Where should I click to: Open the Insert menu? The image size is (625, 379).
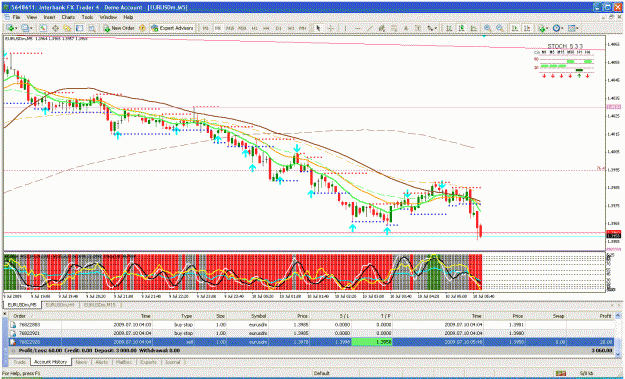coord(49,18)
